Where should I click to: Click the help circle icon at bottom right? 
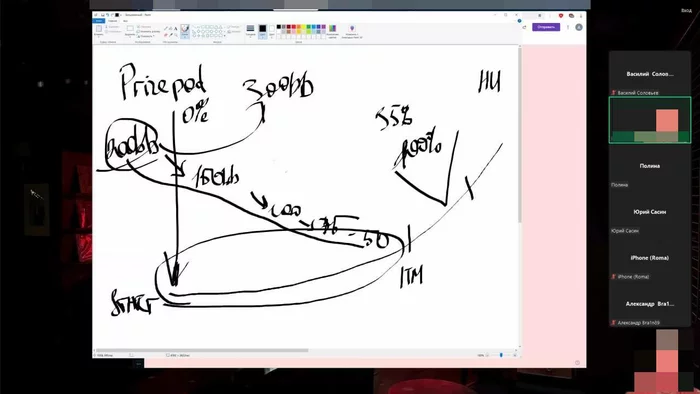coord(577,363)
